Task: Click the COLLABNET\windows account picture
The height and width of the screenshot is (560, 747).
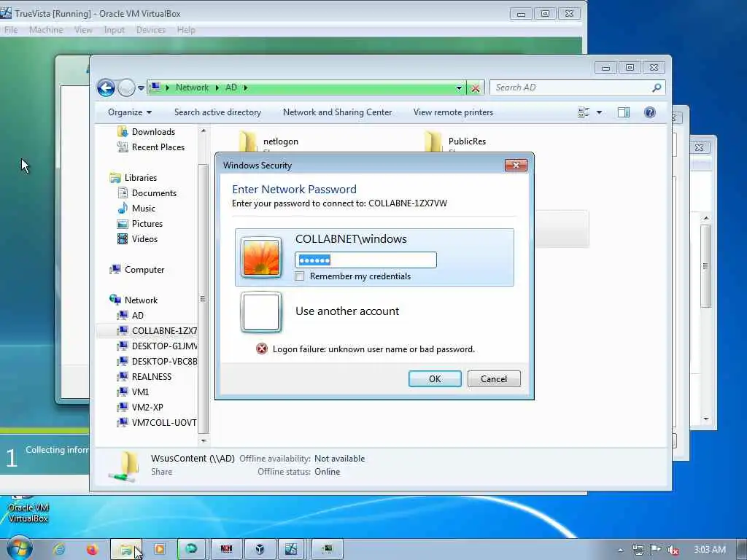Action: pyautogui.click(x=261, y=257)
